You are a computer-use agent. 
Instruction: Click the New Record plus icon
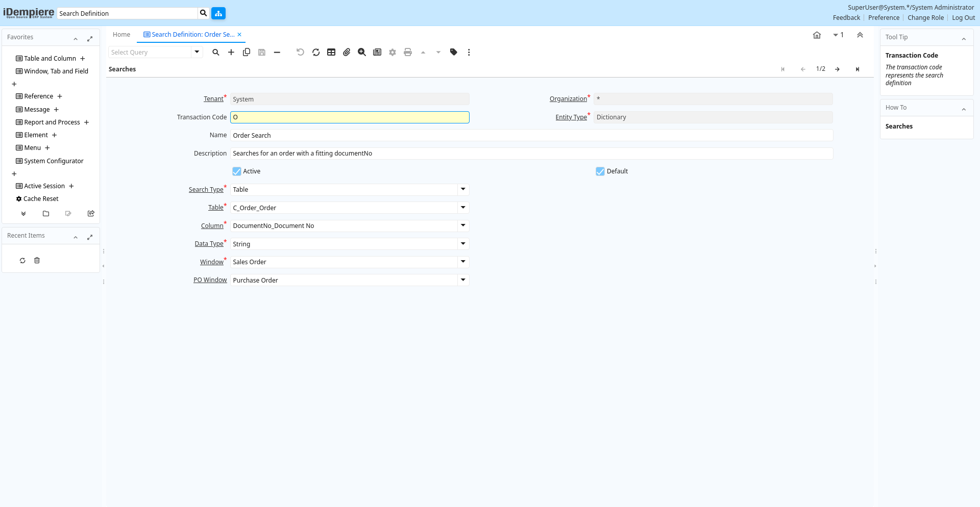(x=231, y=52)
